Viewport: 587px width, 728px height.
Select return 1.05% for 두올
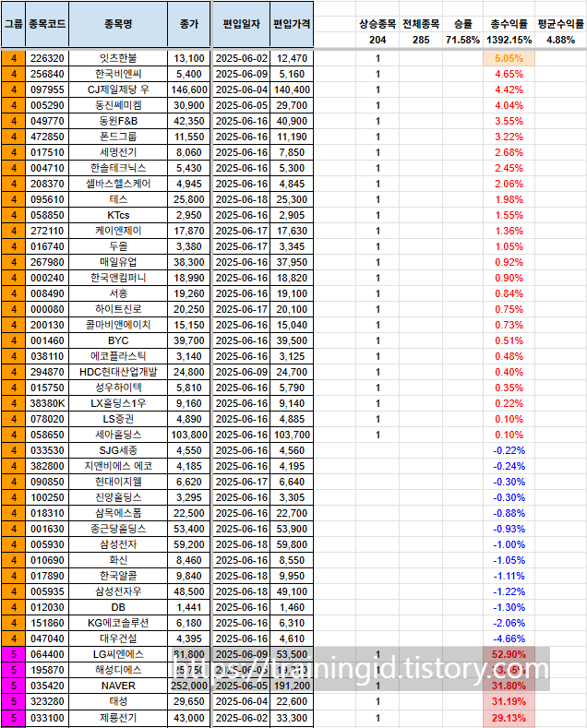[509, 246]
